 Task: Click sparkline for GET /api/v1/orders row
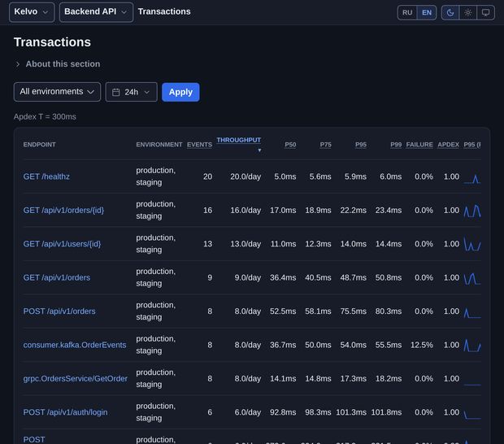[472, 278]
